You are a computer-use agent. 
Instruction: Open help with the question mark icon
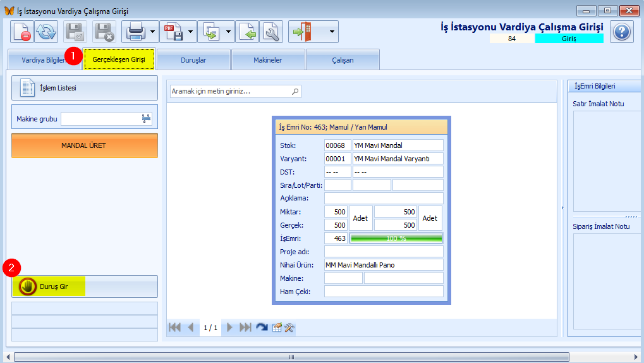pyautogui.click(x=622, y=31)
